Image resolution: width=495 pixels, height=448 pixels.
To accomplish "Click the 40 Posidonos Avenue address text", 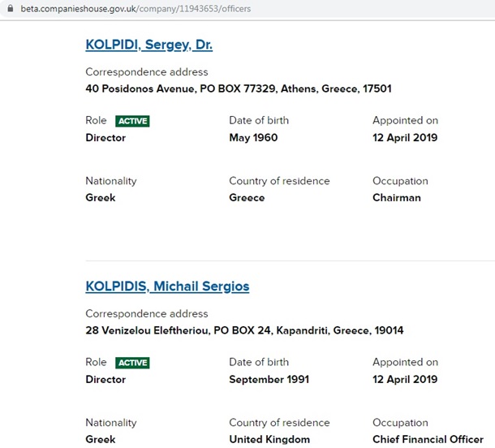I will coord(239,88).
